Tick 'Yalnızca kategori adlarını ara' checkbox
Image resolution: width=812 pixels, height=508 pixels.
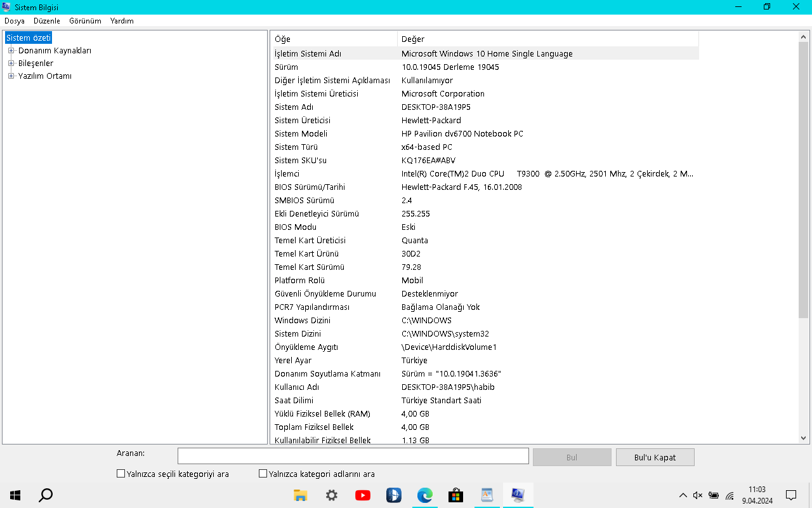(x=263, y=474)
